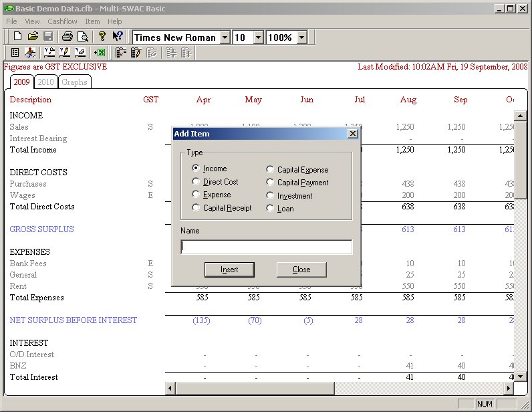
Task: Select the 2009 year tab
Action: coord(21,82)
